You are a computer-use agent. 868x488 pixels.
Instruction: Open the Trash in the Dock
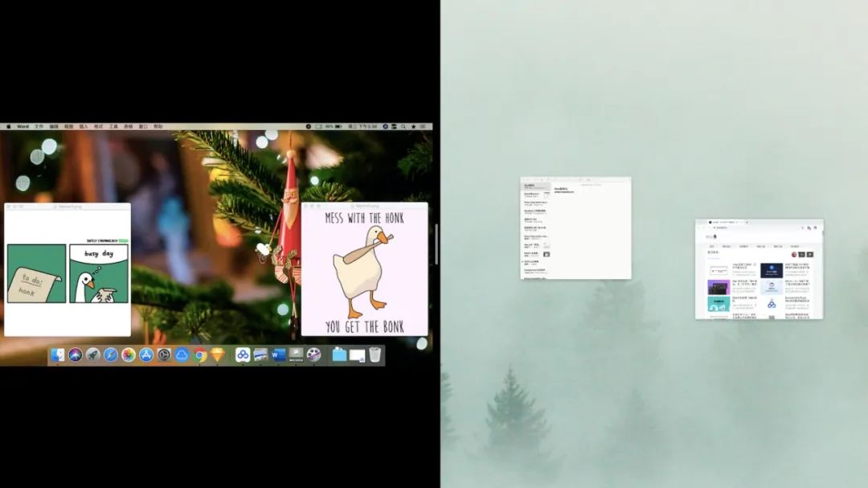[x=375, y=355]
